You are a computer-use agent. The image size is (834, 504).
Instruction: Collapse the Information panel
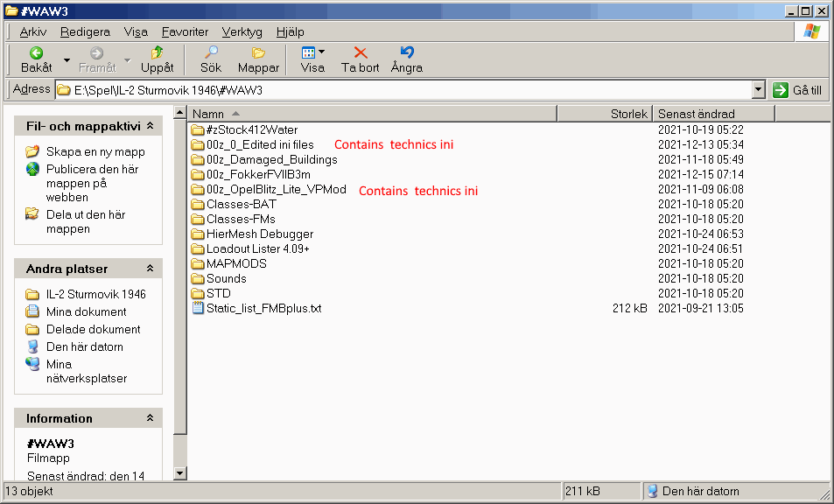(x=150, y=418)
